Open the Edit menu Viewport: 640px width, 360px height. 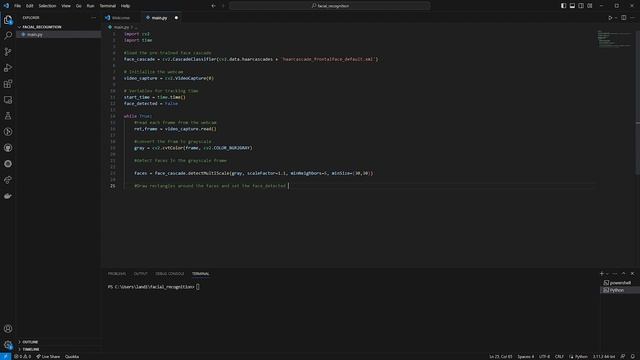point(30,6)
